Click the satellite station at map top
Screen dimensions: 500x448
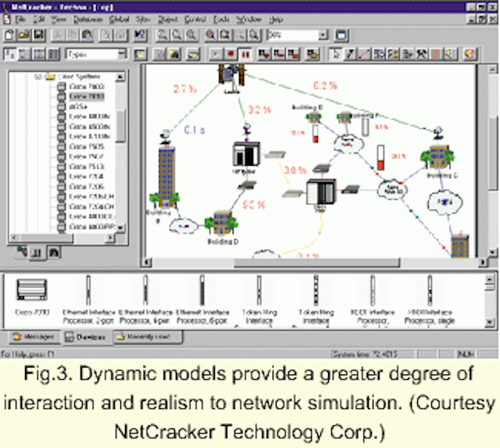(231, 75)
